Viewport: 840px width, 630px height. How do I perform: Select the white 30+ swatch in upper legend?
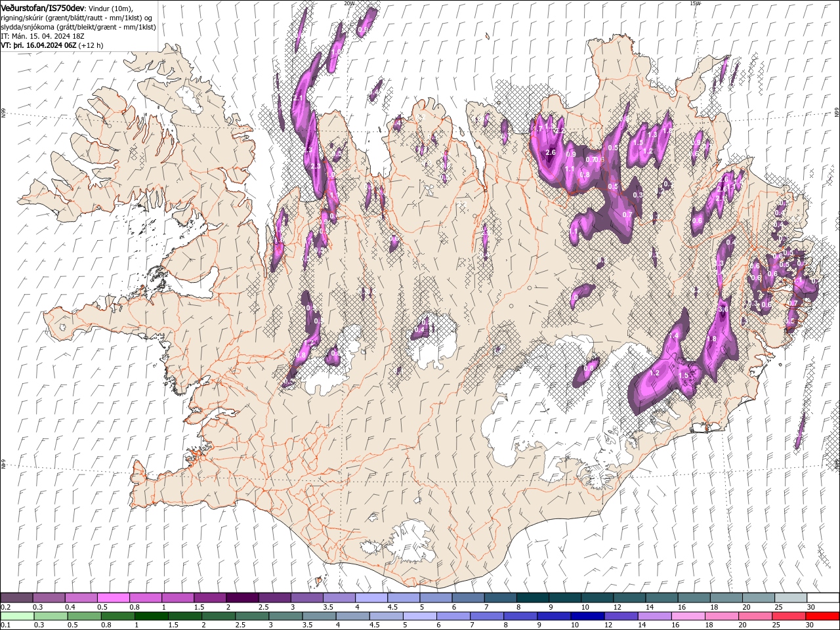click(x=823, y=598)
